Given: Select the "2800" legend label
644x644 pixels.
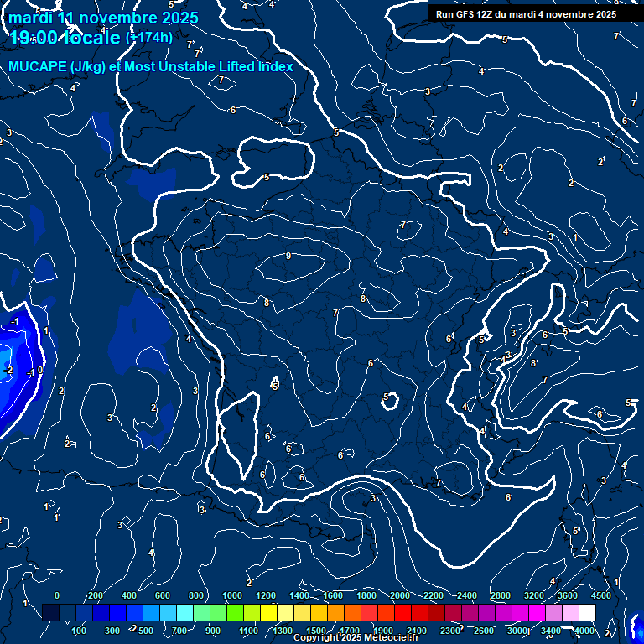Looking at the screenshot, I should pos(501,595).
